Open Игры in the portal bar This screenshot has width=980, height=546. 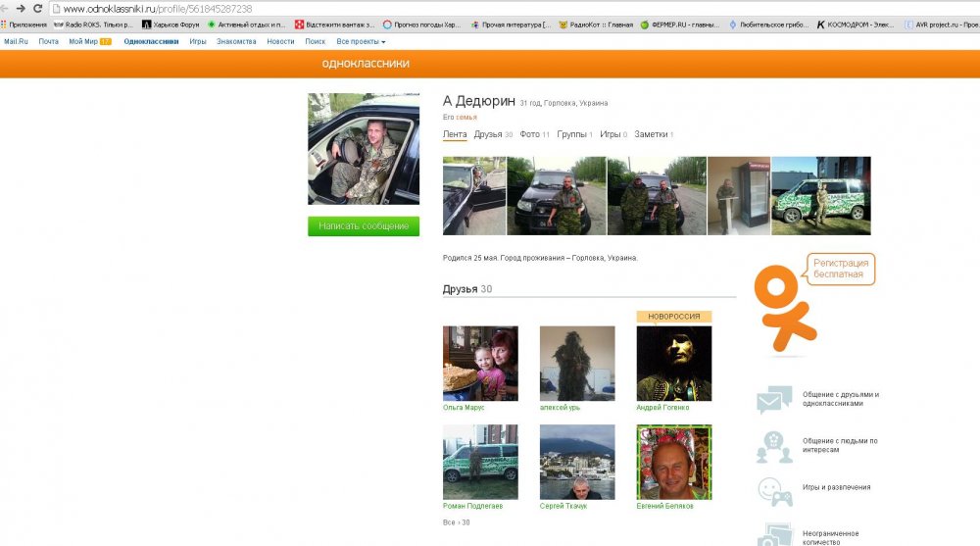point(198,41)
